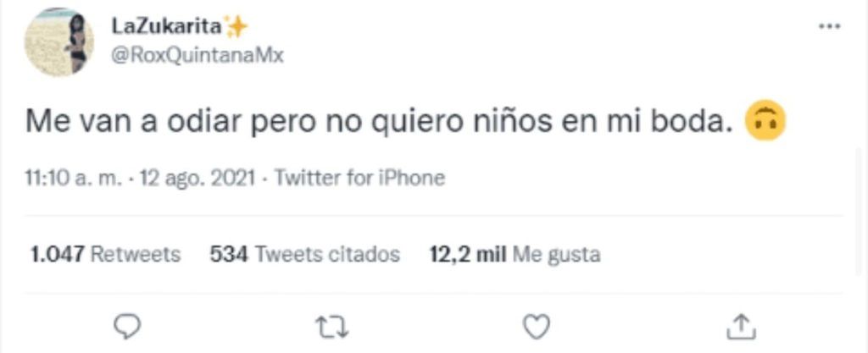Open the share icon at bottom right
Image resolution: width=868 pixels, height=353 pixels.
pos(740,327)
